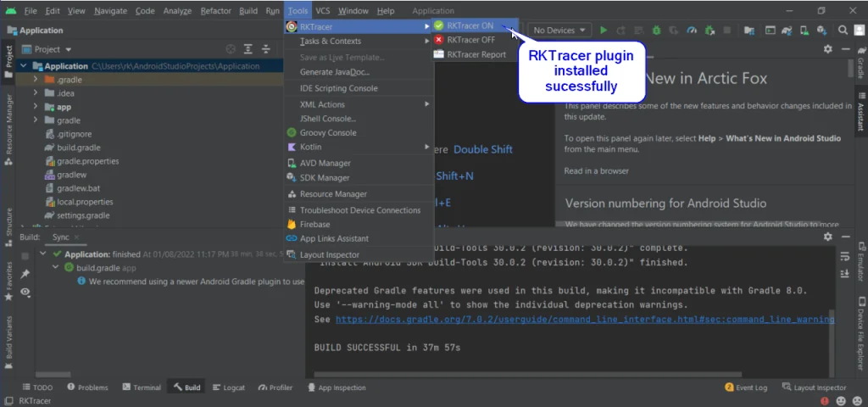Viewport: 868px width, 407px height.
Task: Select gradle.properties file in project tree
Action: click(81, 161)
